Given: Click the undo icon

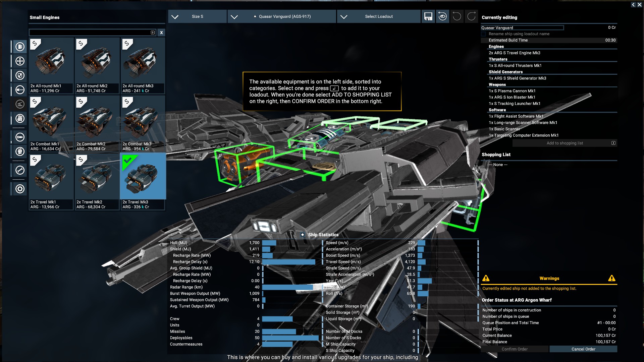Looking at the screenshot, I should [458, 17].
